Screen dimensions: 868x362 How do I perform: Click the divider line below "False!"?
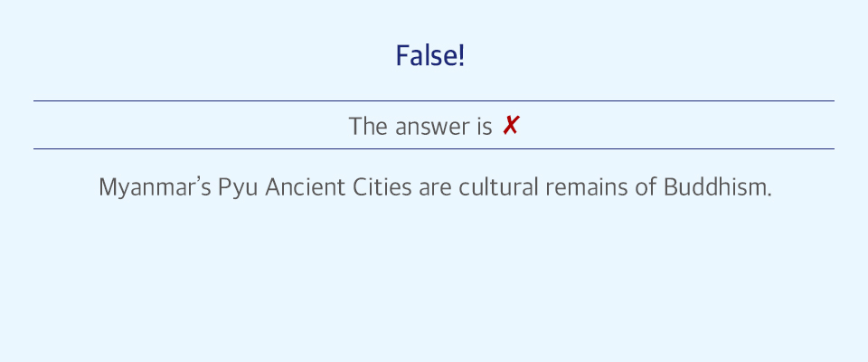(x=433, y=100)
